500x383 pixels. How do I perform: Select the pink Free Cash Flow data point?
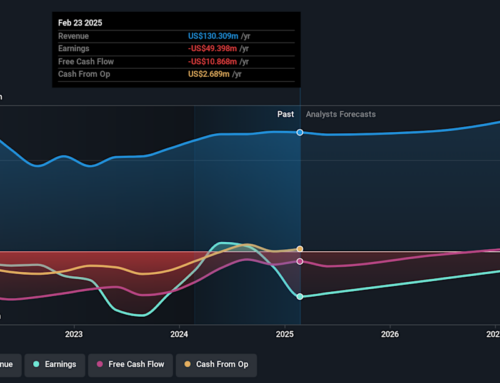pyautogui.click(x=300, y=262)
